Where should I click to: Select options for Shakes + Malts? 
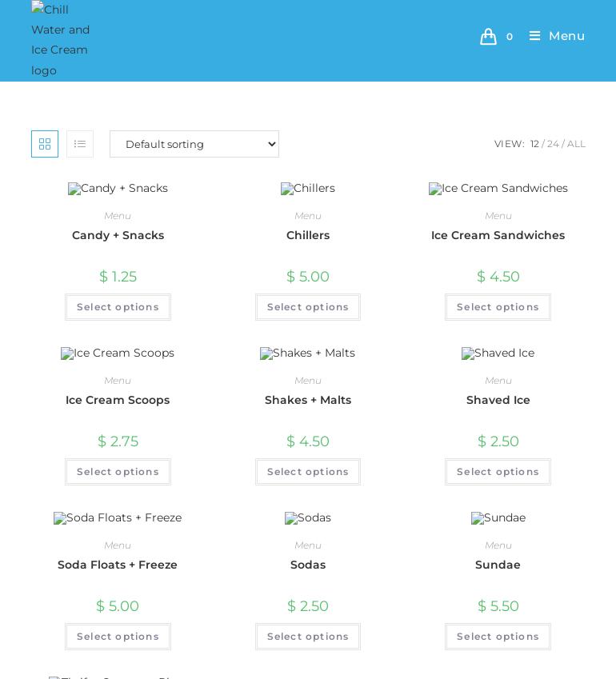(x=308, y=472)
